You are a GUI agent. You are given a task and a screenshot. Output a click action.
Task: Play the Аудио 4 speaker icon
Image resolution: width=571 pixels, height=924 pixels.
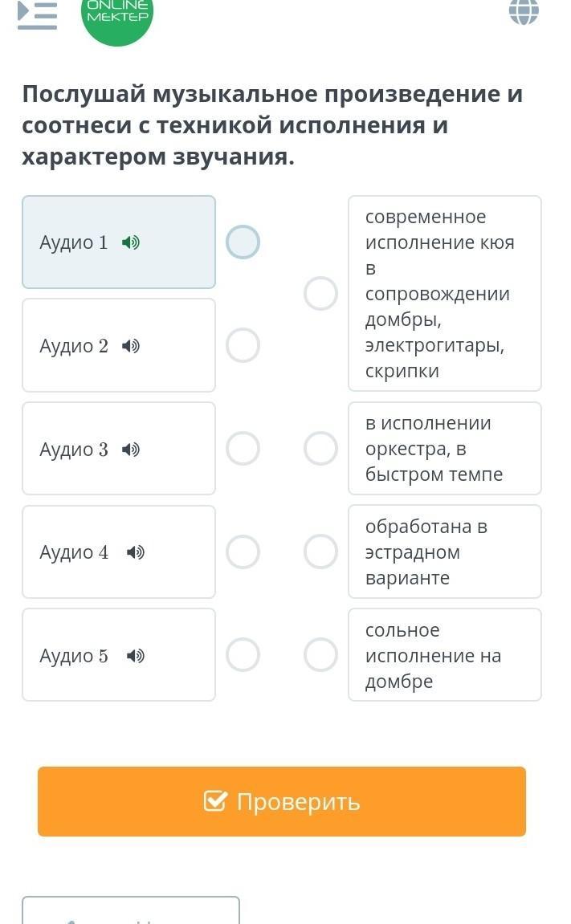135,552
